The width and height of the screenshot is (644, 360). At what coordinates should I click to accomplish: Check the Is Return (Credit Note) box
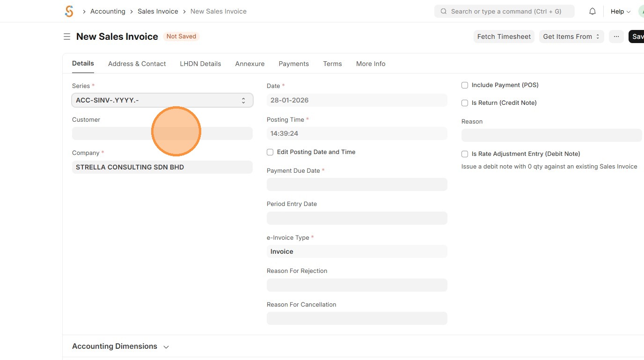tap(465, 103)
